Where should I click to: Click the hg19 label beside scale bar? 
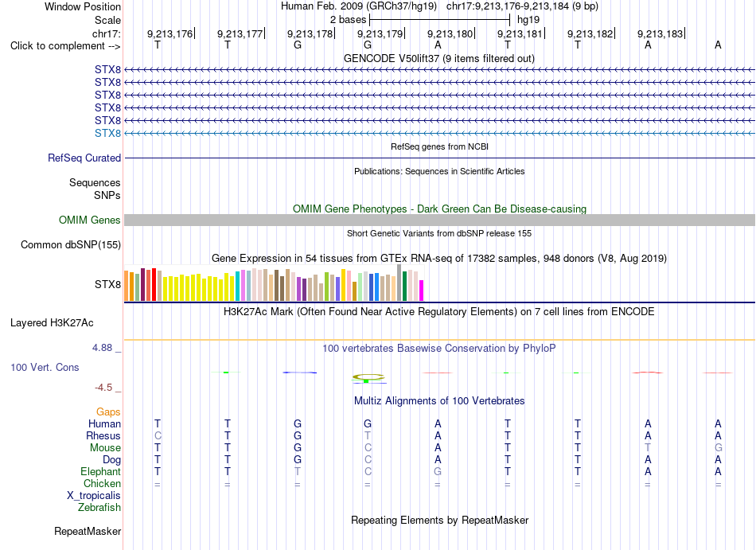click(528, 20)
